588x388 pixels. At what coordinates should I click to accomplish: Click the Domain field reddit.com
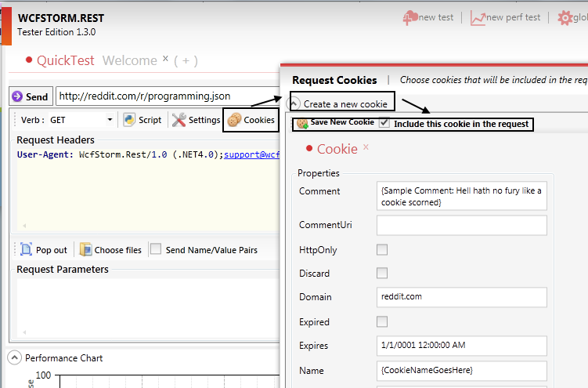click(x=462, y=297)
